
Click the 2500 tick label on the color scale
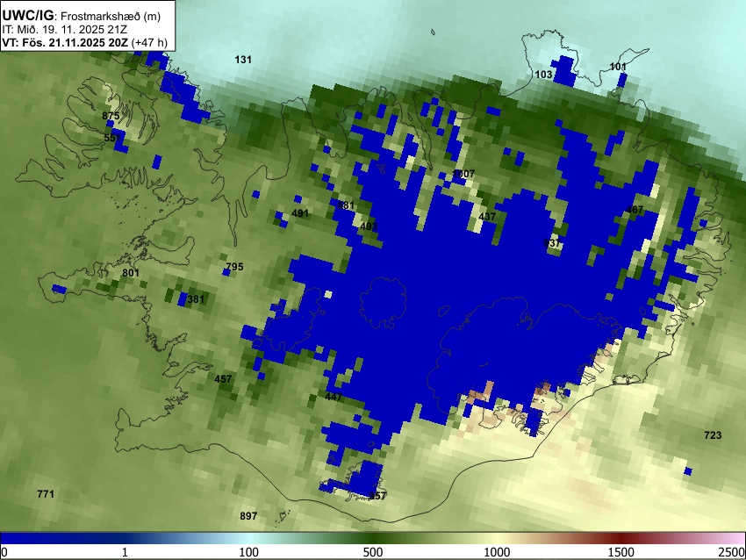click(x=732, y=552)
